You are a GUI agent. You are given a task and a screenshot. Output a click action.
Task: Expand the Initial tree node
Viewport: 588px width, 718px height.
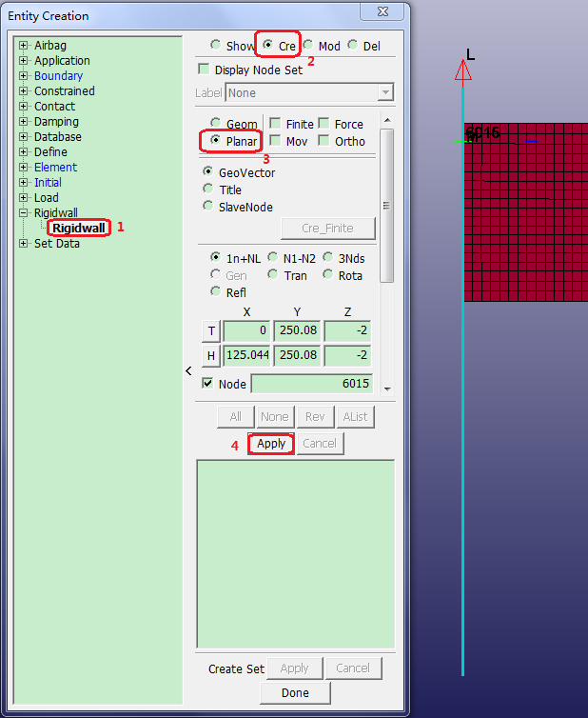tap(23, 182)
